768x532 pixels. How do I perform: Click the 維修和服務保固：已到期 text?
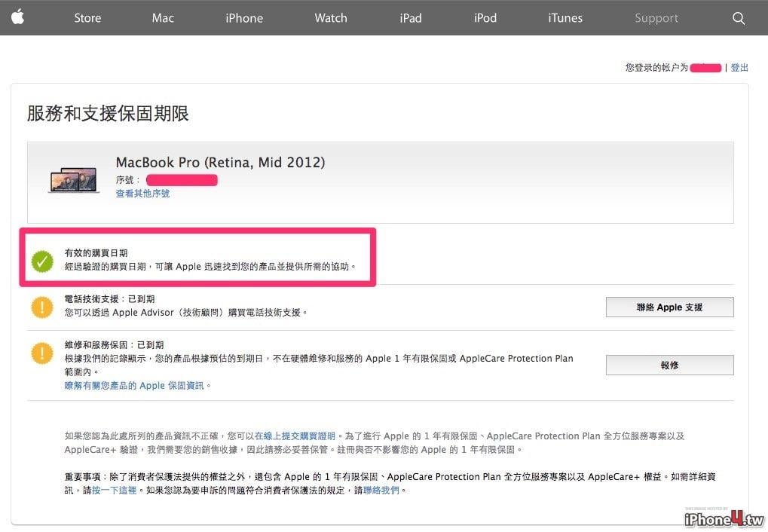(114, 345)
